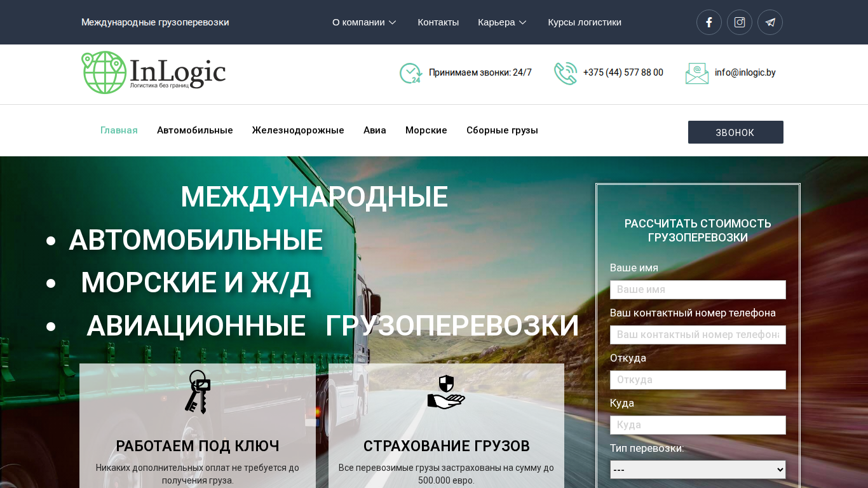
Task: Open the Telegram social icon
Action: click(770, 22)
